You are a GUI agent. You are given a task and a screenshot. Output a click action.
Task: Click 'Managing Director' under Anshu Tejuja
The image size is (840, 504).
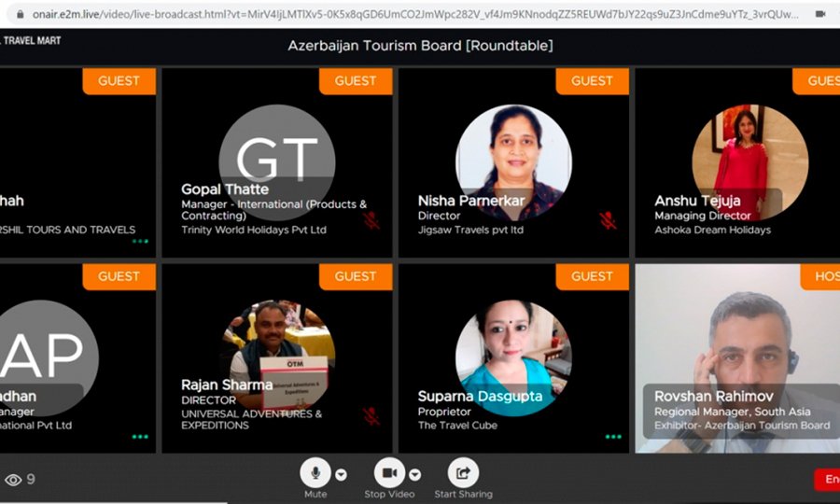click(703, 216)
